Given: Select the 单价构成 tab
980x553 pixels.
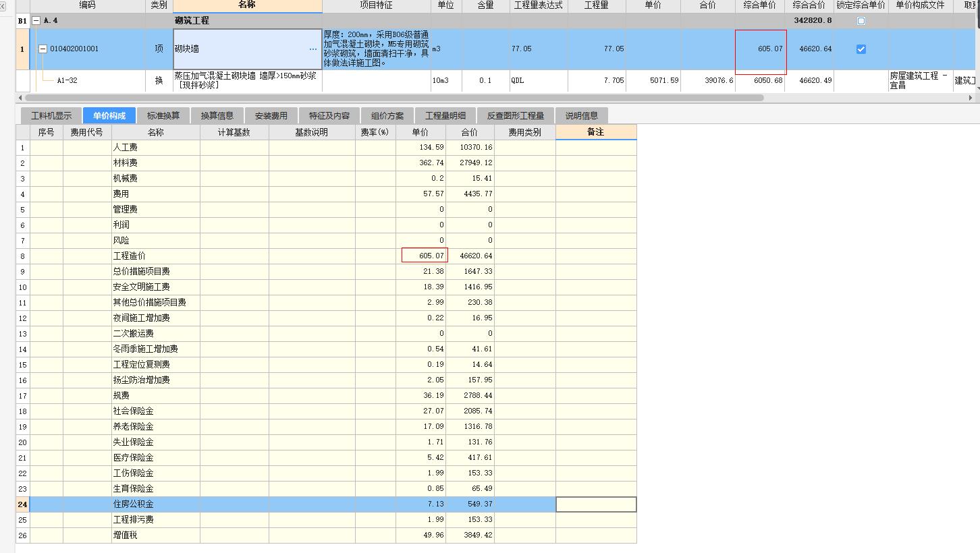Looking at the screenshot, I should [109, 116].
